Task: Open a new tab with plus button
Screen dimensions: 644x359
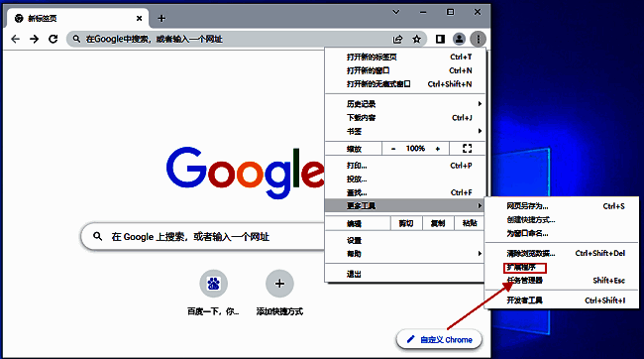Action: (x=161, y=18)
